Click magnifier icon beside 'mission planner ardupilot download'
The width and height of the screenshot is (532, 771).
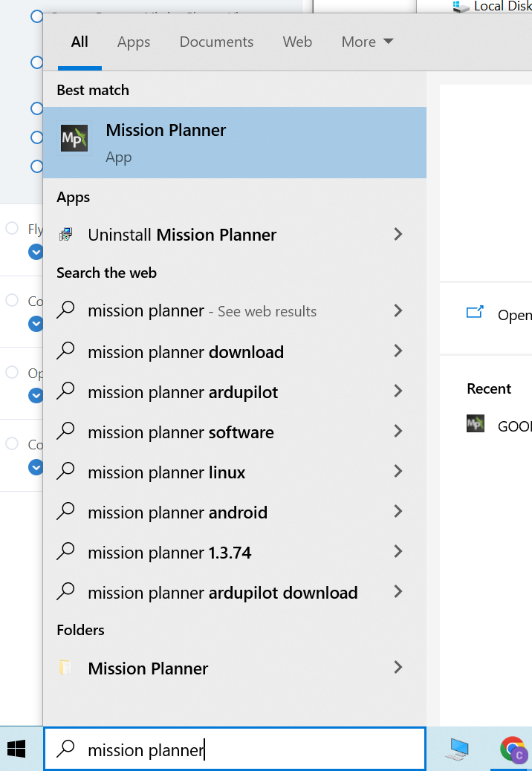65,592
